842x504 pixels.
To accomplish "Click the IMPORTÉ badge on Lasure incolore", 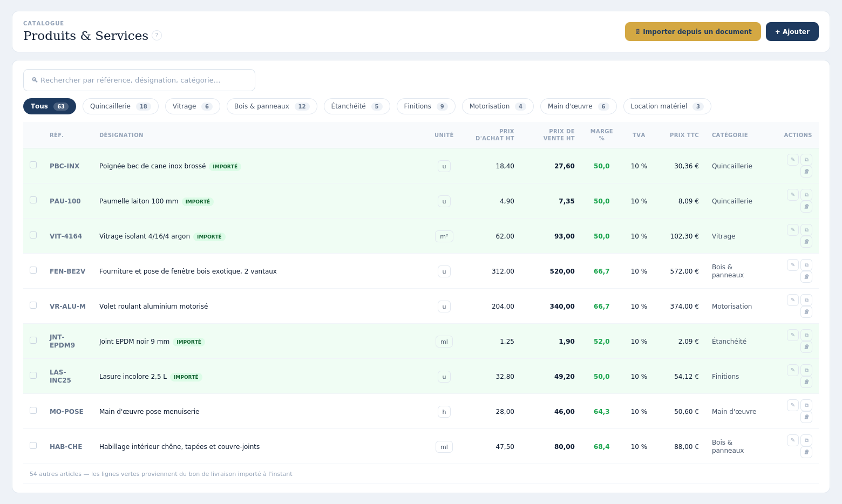I will 186,377.
